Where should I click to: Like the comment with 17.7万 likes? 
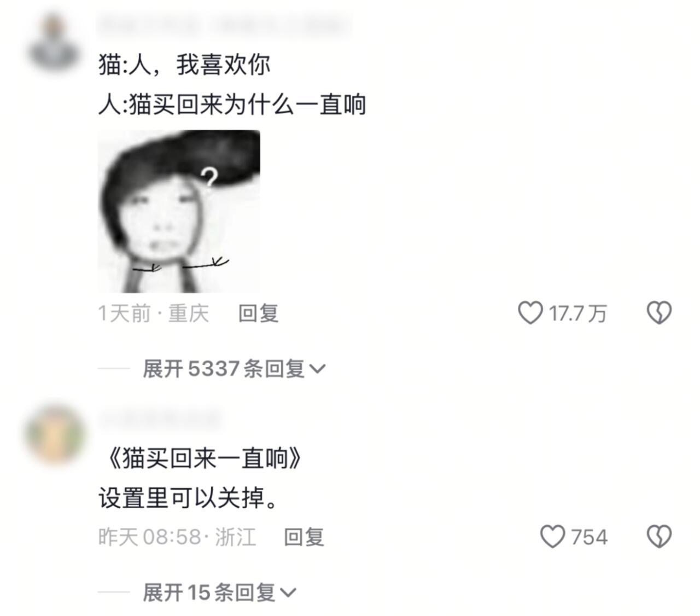tap(530, 313)
